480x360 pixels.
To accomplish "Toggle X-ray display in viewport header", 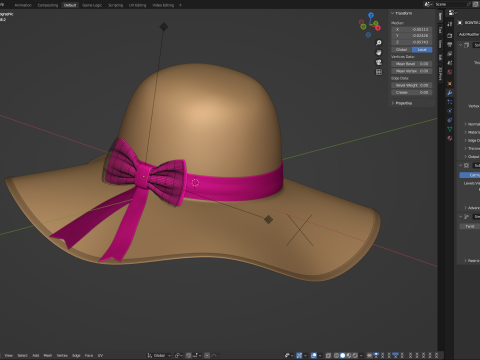I will 328,355.
